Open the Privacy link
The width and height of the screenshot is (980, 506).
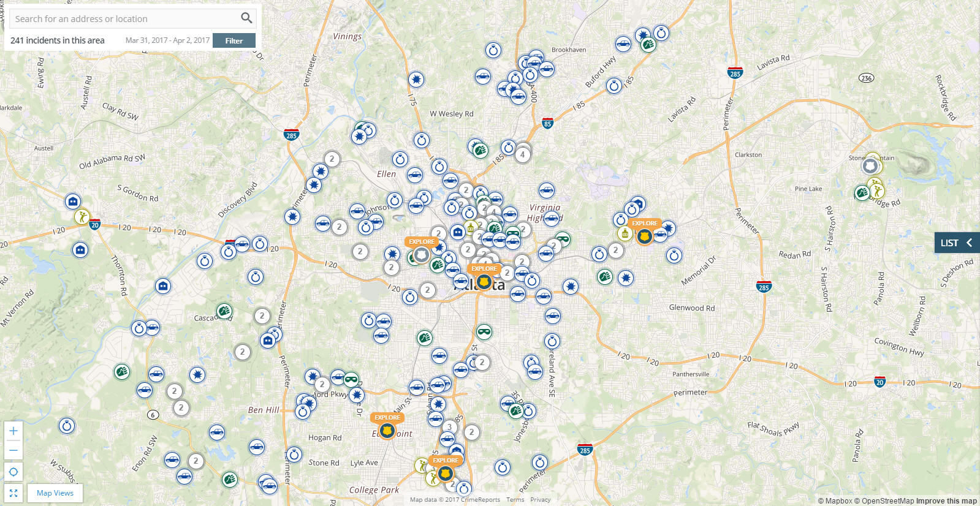tap(540, 500)
